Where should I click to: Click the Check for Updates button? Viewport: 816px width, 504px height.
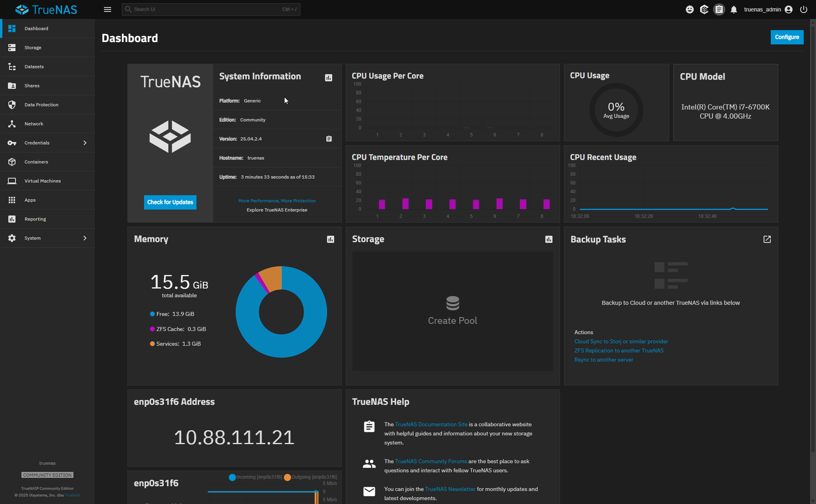[170, 202]
